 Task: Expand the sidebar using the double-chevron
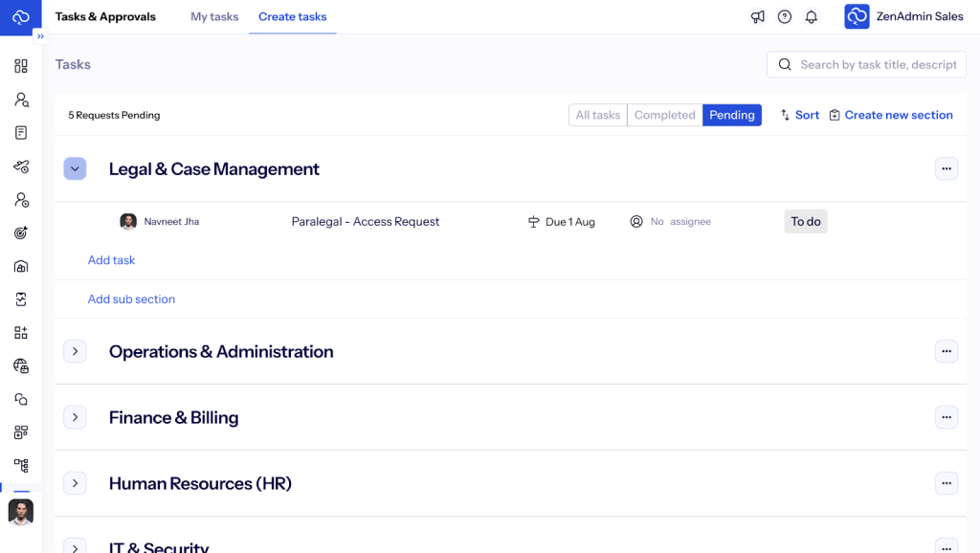click(40, 36)
